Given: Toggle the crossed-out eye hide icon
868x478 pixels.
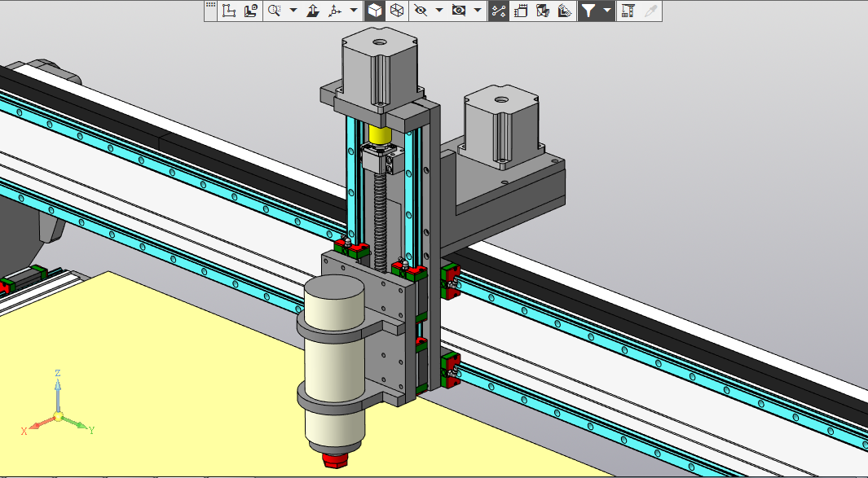Looking at the screenshot, I should pyautogui.click(x=421, y=11).
